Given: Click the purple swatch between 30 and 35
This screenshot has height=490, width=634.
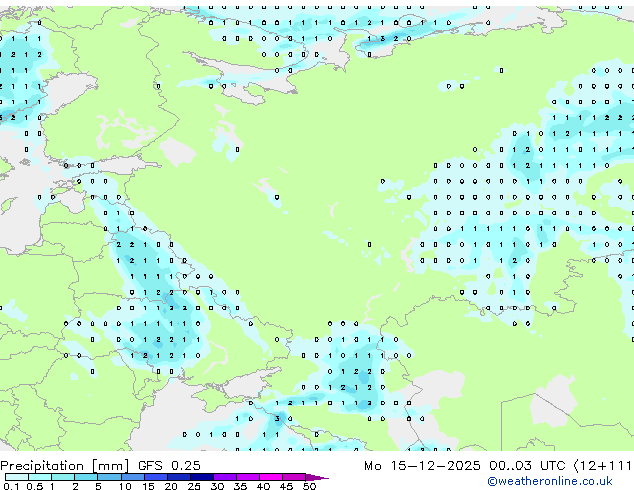Looking at the screenshot, I should coord(225,477).
